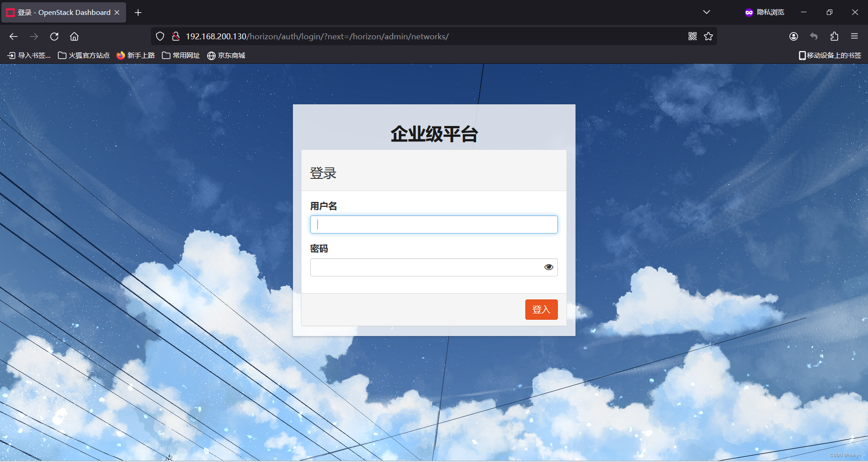This screenshot has width=868, height=462.
Task: Click the QR code icon in address bar
Action: (x=692, y=36)
